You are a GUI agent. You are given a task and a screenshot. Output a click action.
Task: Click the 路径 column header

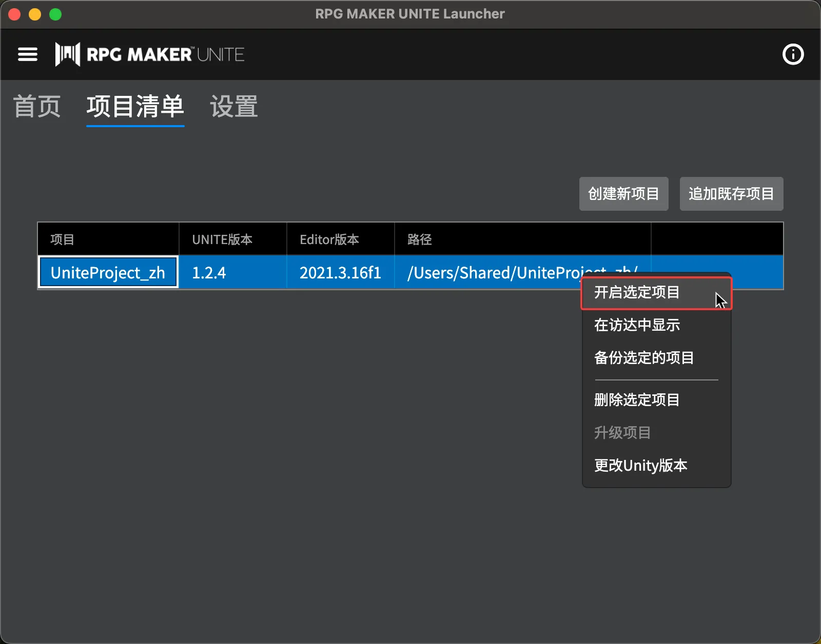pyautogui.click(x=522, y=239)
